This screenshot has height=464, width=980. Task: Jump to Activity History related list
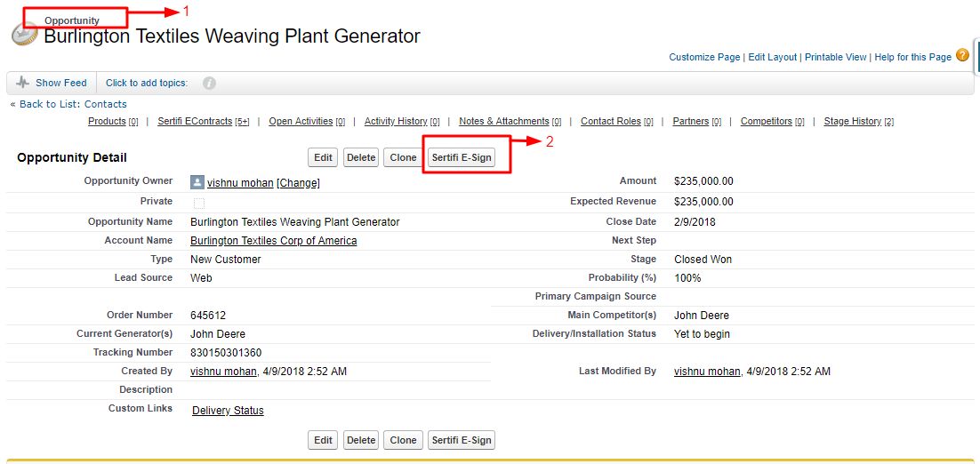[x=396, y=121]
